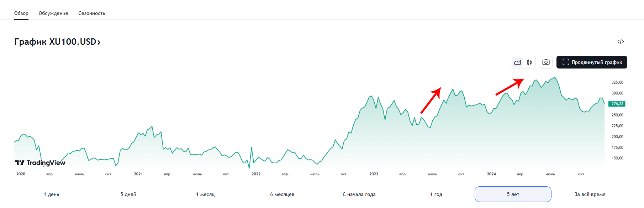This screenshot has width=644, height=208.
Task: Click the chart peak near июль 2024
Action: (x=555, y=77)
